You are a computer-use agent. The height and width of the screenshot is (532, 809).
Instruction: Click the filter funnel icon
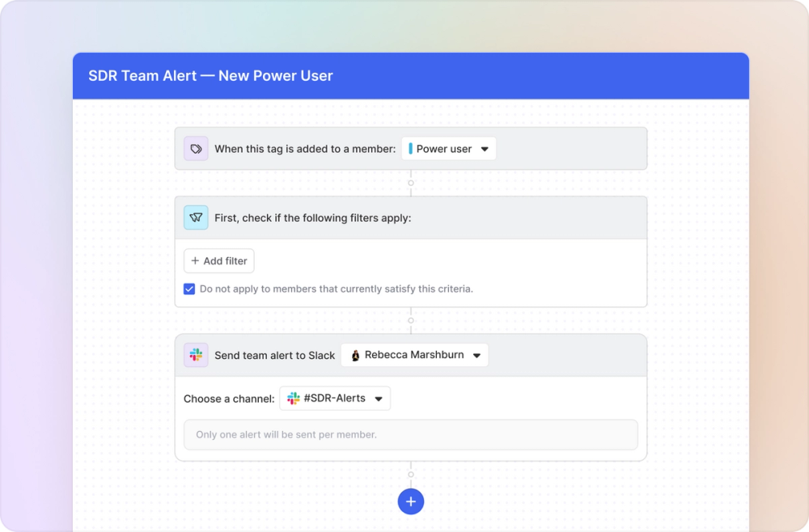196,217
